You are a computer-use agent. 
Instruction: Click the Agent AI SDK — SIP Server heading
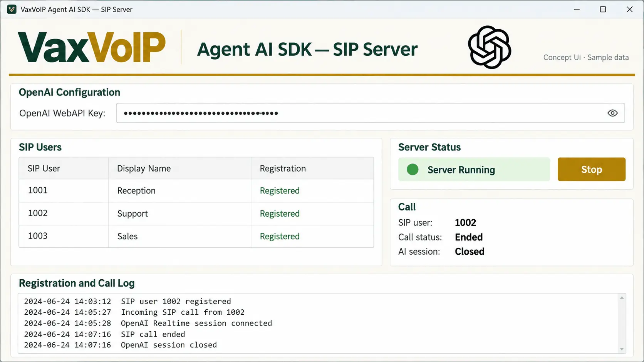point(307,49)
